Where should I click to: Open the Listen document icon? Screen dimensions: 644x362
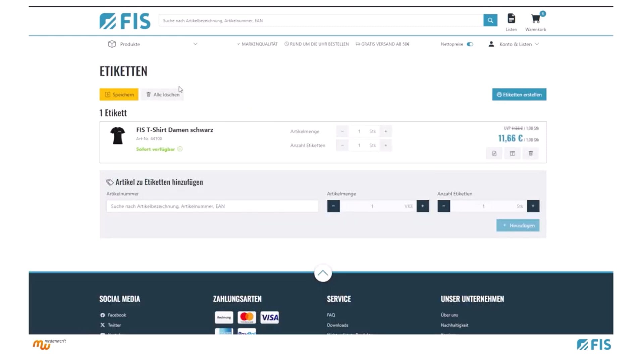511,18
